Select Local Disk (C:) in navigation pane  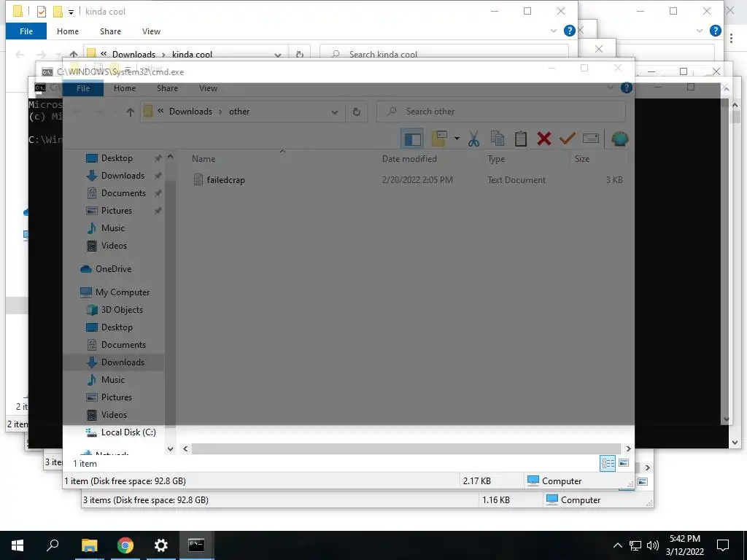(x=128, y=432)
